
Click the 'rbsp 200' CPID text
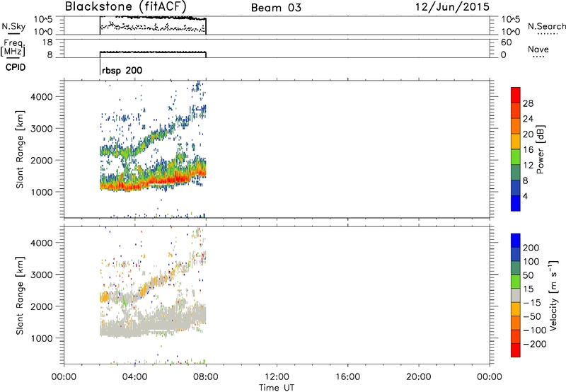[x=122, y=70]
